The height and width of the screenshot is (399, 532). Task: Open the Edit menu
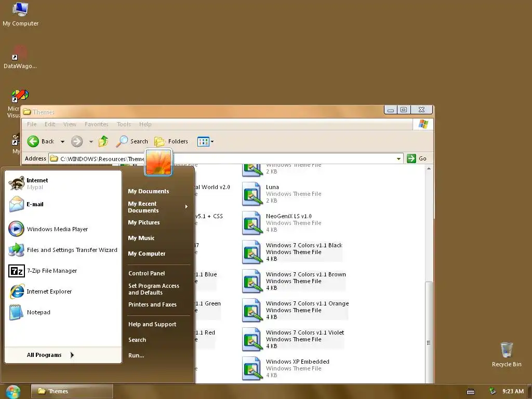click(49, 124)
